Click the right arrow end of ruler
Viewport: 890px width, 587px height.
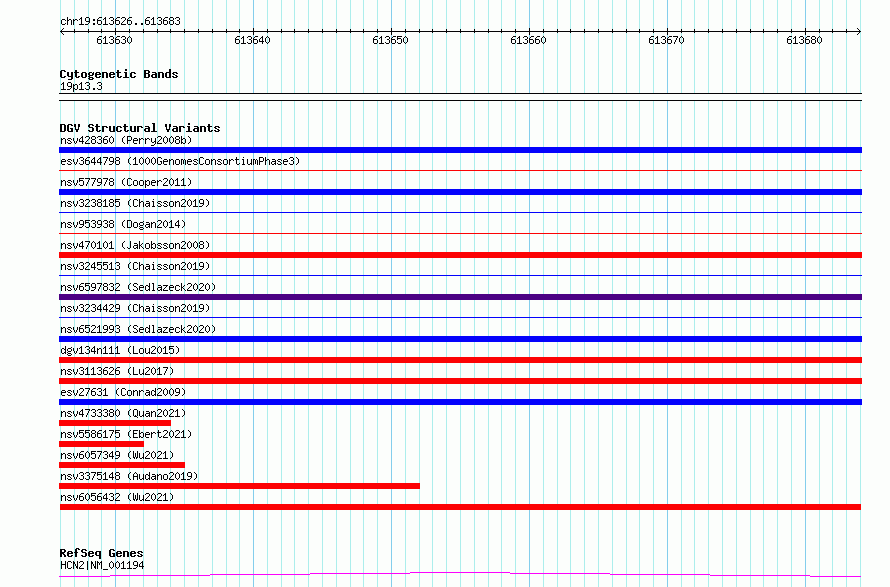click(859, 32)
